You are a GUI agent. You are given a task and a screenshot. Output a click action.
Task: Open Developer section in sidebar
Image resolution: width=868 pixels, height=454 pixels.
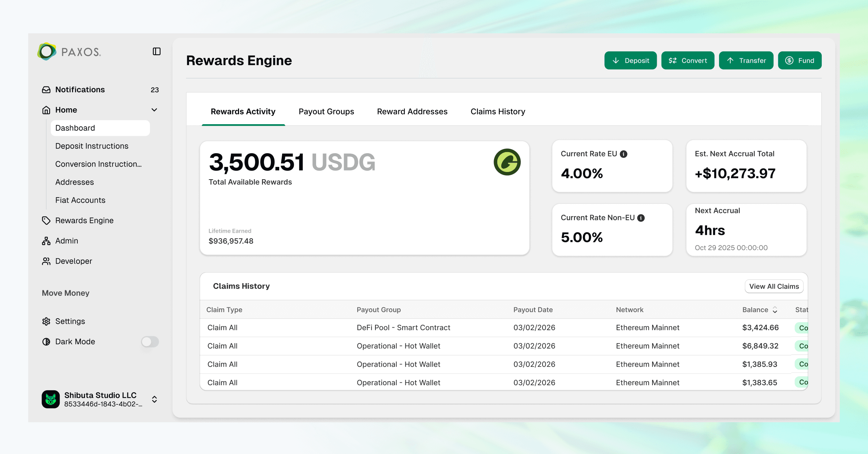pyautogui.click(x=73, y=261)
